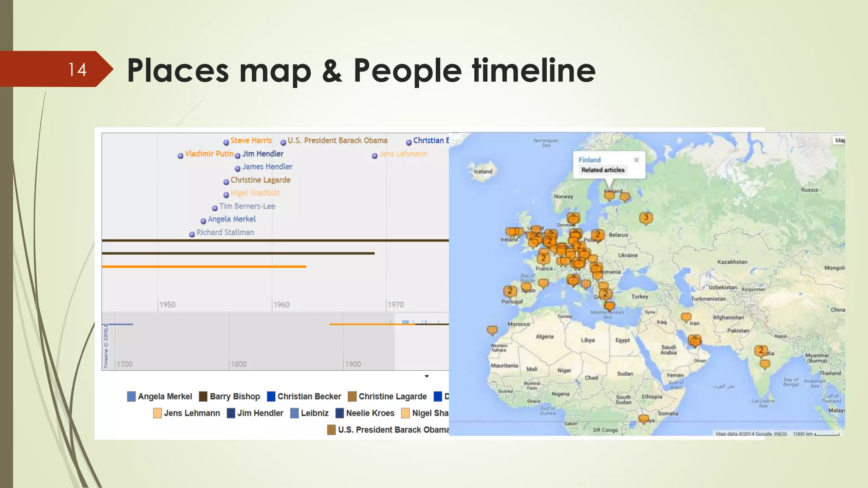Click the map marker on Kenya
The width and height of the screenshot is (868, 488).
click(644, 419)
